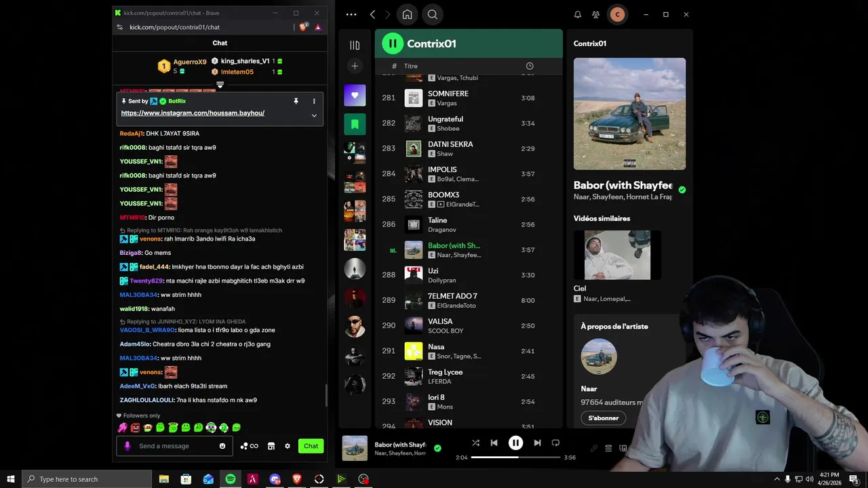Open Ciel similar video thumbnail
The image size is (868, 488).
click(617, 255)
